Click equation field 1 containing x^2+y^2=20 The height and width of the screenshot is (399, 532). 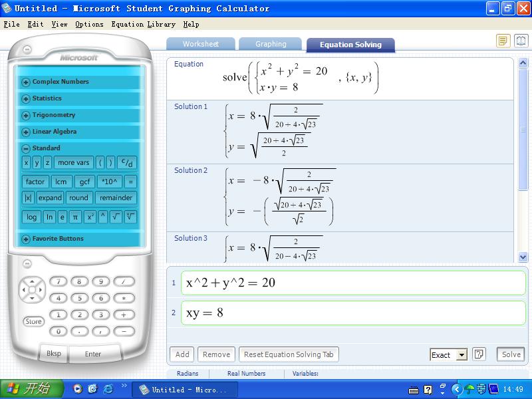353,283
